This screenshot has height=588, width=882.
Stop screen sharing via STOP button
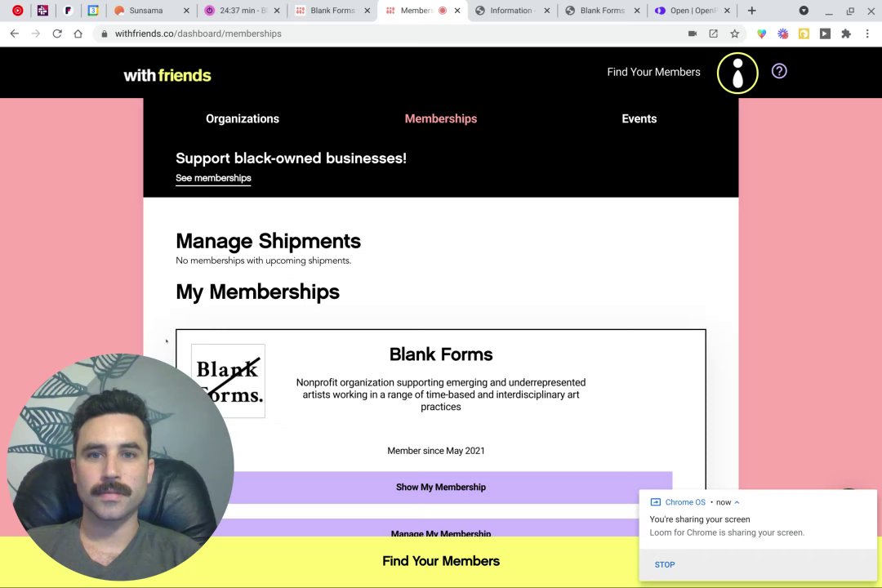pyautogui.click(x=664, y=564)
